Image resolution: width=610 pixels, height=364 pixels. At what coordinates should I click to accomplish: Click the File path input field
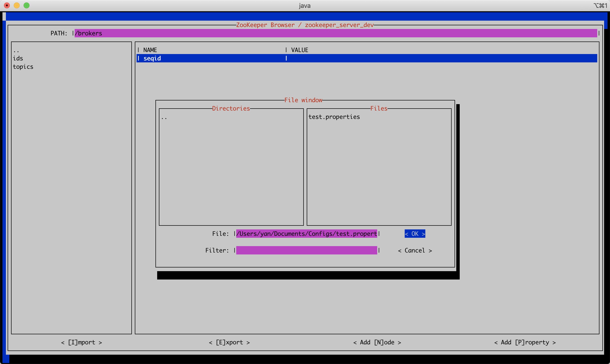point(306,234)
